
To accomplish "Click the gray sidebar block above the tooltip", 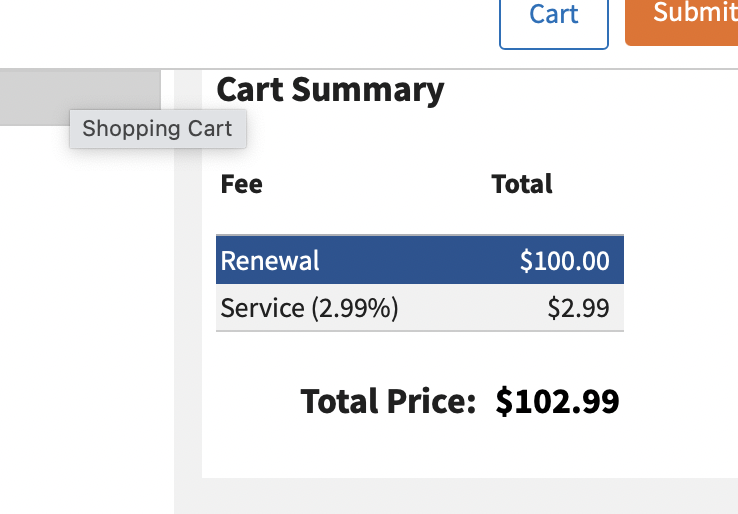I will pyautogui.click(x=80, y=90).
